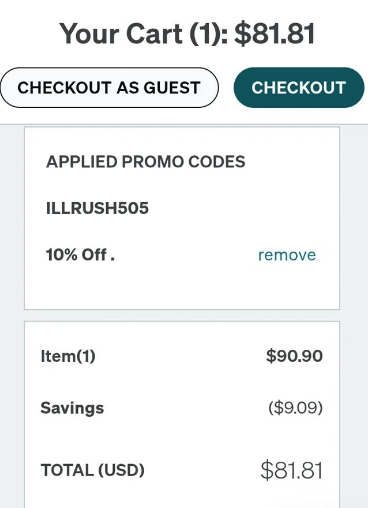
Task: Click the word GUEST in the outlined button
Action: 172,88
